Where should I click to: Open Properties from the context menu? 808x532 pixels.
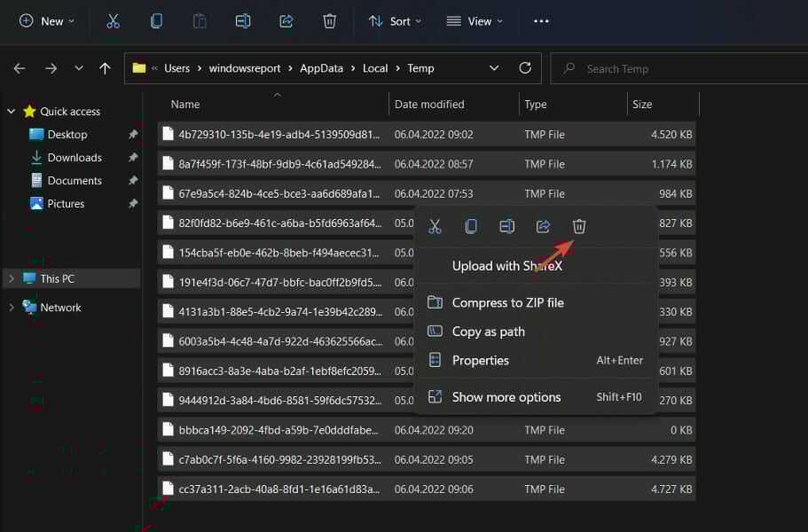(x=536, y=361)
